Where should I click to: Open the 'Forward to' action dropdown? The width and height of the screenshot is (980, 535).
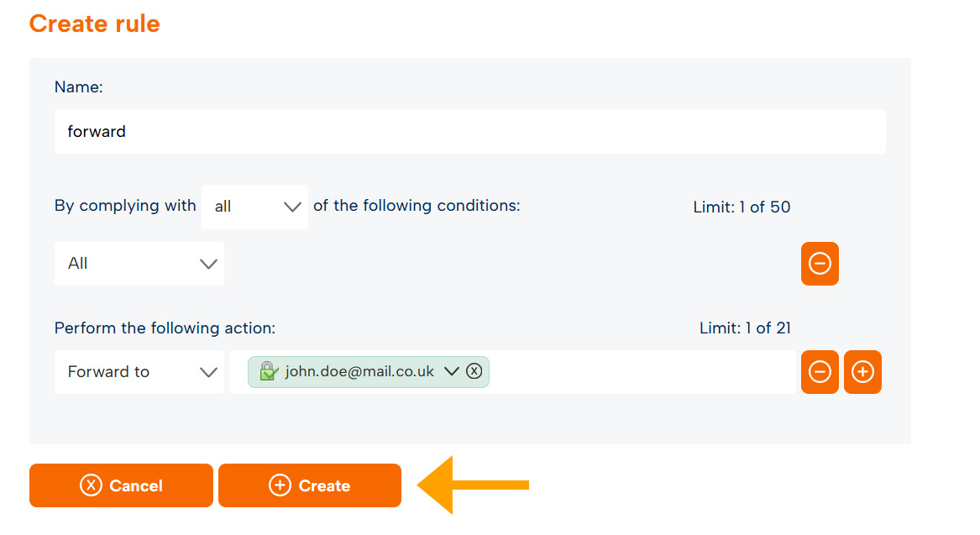tap(139, 372)
